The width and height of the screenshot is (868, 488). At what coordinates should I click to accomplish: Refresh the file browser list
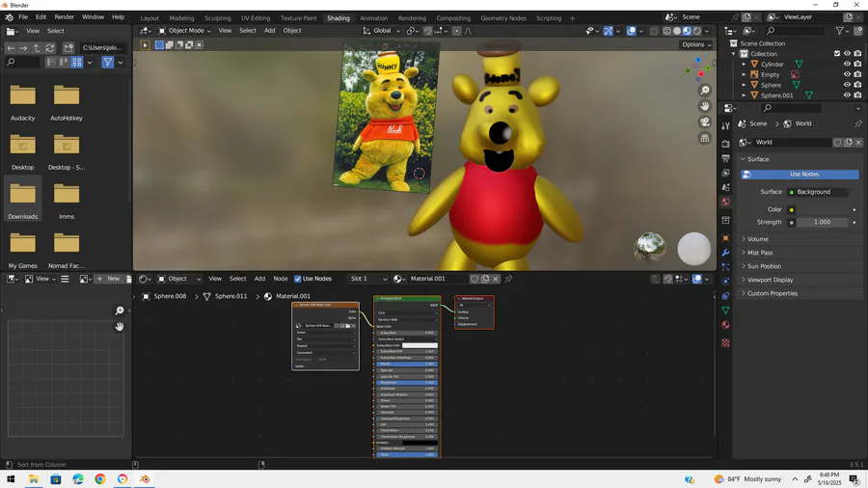click(x=50, y=48)
